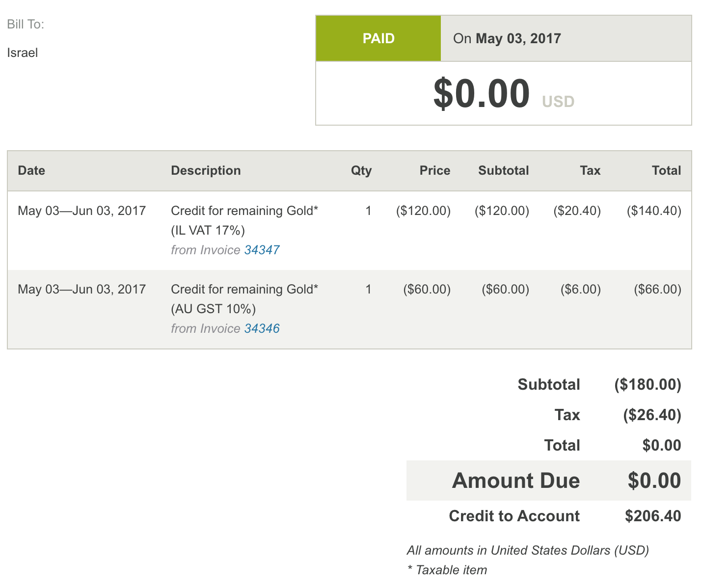
Task: Open invoice link 34347
Action: click(262, 250)
